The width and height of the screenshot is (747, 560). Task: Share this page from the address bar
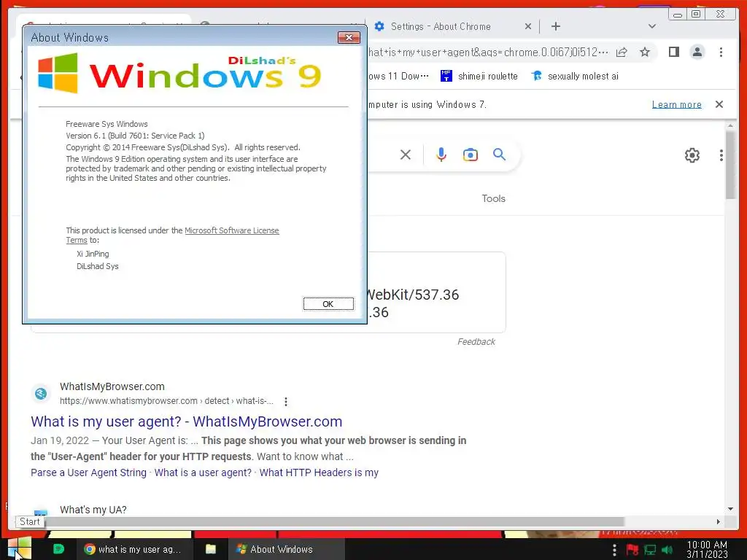pos(622,52)
